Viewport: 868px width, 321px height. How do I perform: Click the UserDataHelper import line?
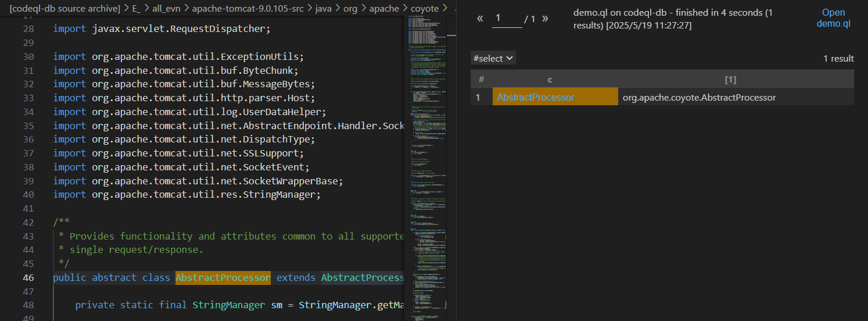pyautogui.click(x=189, y=112)
